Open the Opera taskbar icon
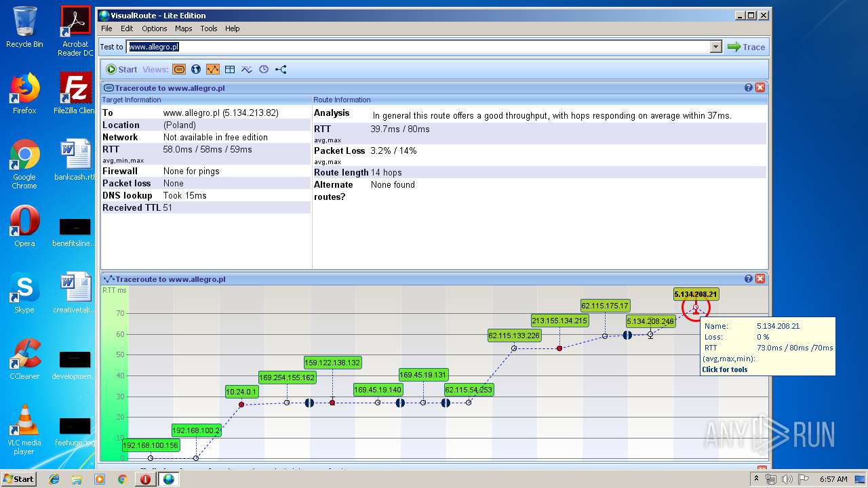This screenshot has width=868, height=488. pos(145,479)
